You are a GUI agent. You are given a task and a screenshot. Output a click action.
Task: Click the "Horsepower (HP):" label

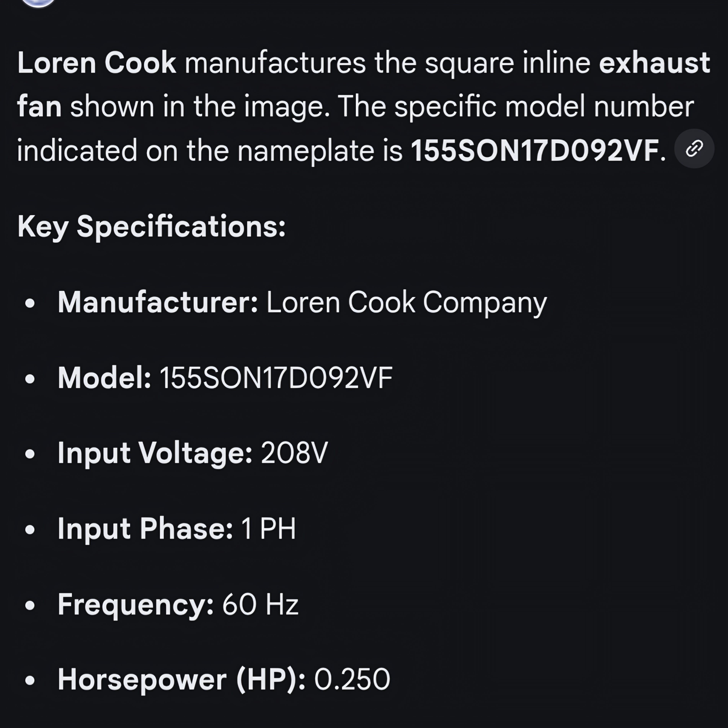pos(181,680)
